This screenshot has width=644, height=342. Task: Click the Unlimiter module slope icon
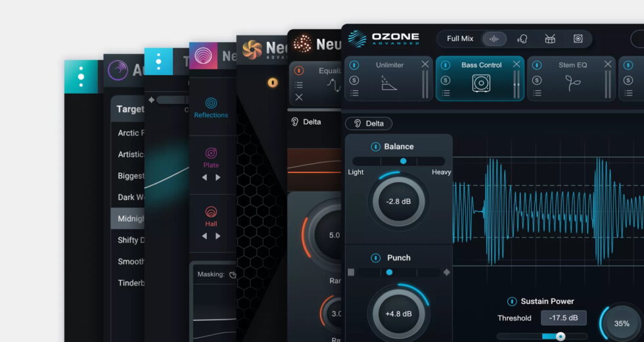coord(388,83)
